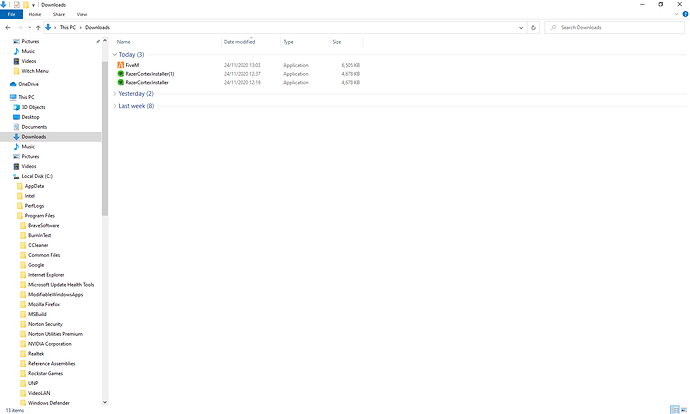The width and height of the screenshot is (690, 414).
Task: Open the BraveSoftware folder
Action: pos(43,226)
